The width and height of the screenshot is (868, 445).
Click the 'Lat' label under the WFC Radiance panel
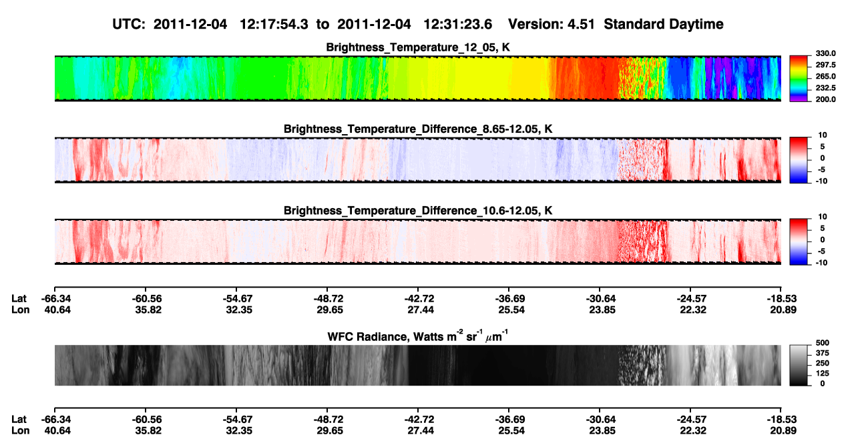pos(19,419)
